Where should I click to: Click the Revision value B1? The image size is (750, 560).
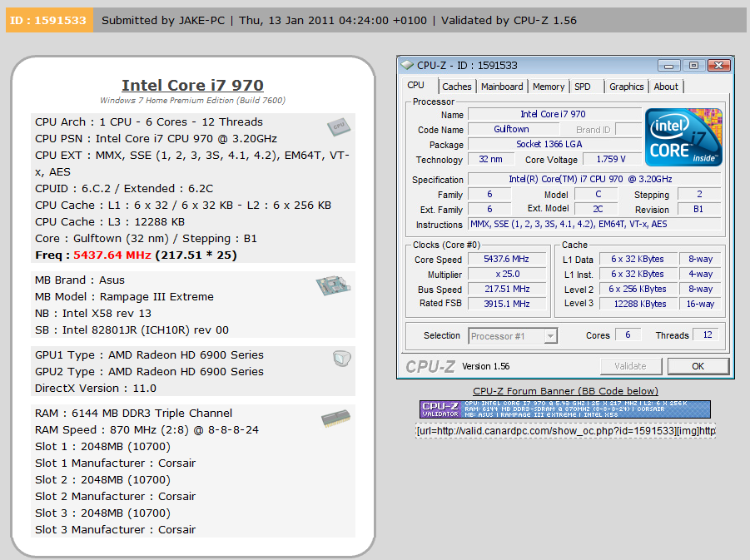point(698,209)
